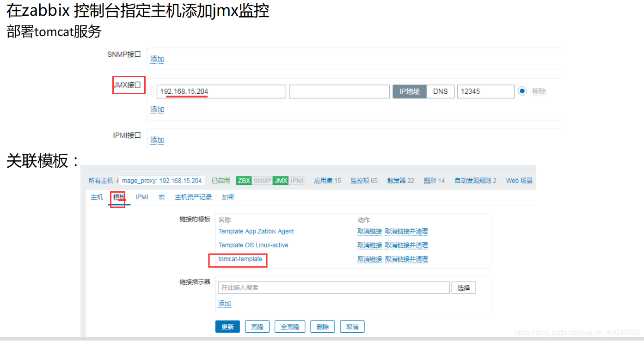Click the 取消 button
644x341 pixels.
tap(352, 327)
